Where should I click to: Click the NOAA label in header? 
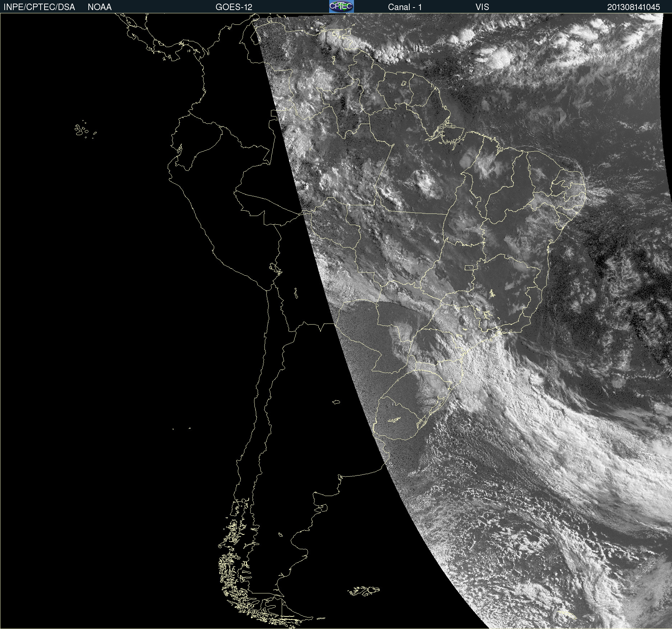pos(100,7)
